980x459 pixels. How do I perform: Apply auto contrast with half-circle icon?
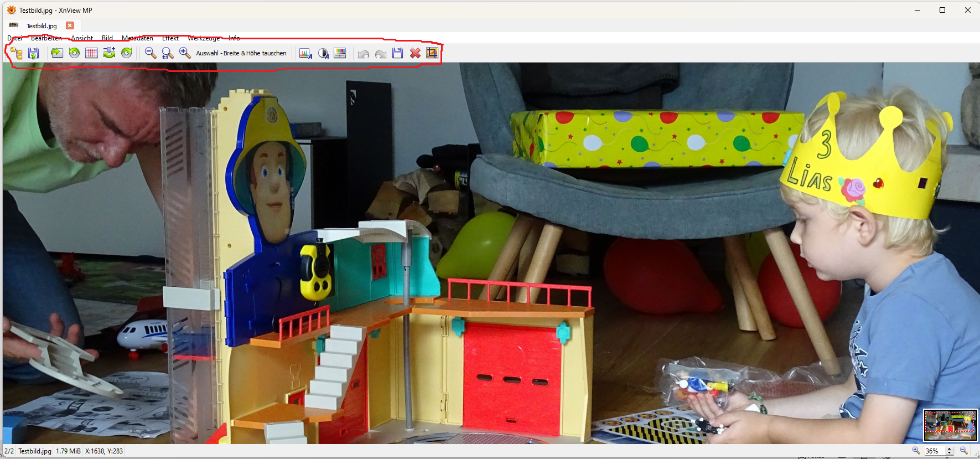point(323,53)
